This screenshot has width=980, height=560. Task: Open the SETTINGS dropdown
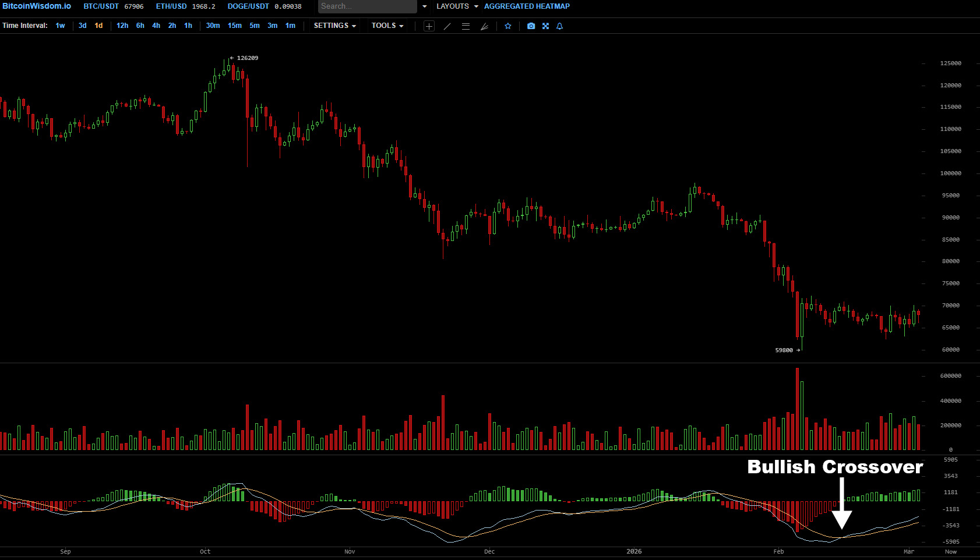pyautogui.click(x=334, y=26)
